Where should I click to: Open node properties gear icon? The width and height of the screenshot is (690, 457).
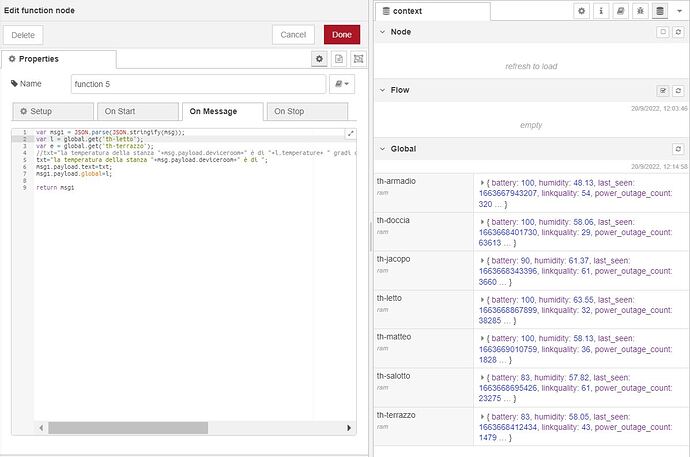click(x=319, y=59)
